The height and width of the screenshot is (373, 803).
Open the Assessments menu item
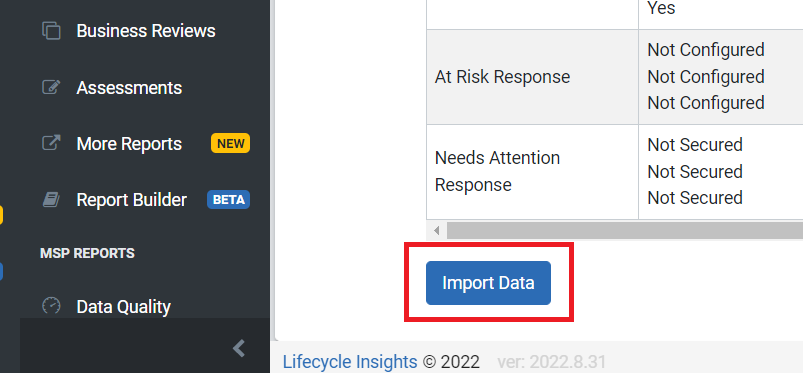pyautogui.click(x=129, y=88)
